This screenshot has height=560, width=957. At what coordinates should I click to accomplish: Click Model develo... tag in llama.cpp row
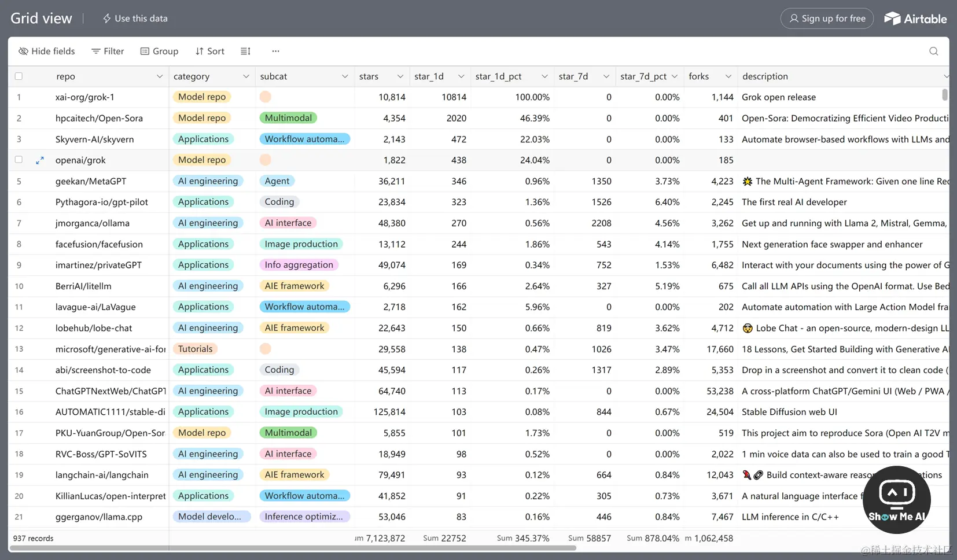211,517
